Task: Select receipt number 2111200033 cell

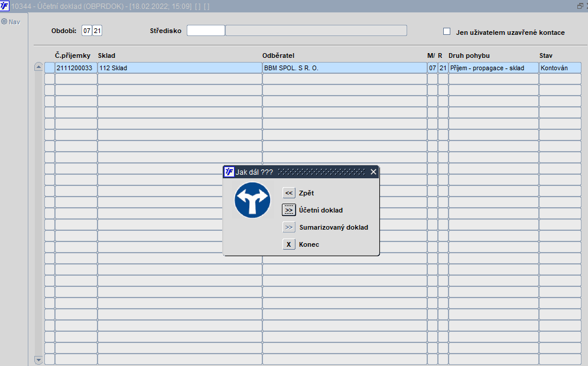Action: [x=76, y=68]
